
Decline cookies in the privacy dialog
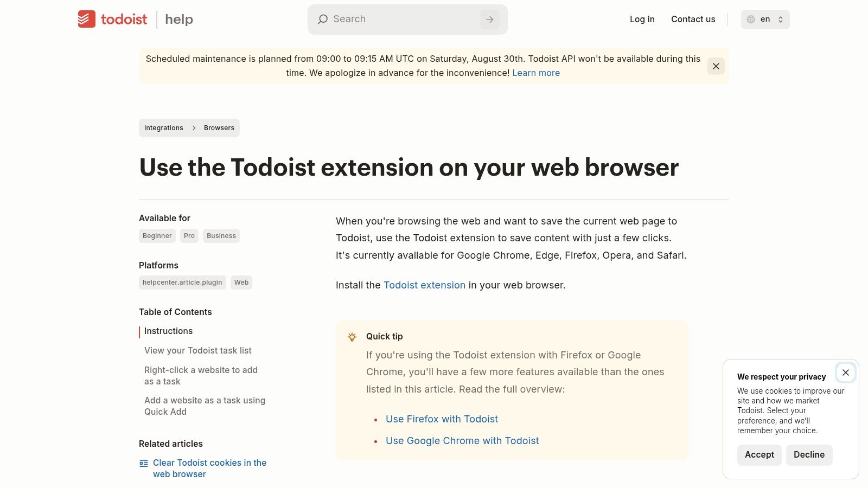click(809, 455)
